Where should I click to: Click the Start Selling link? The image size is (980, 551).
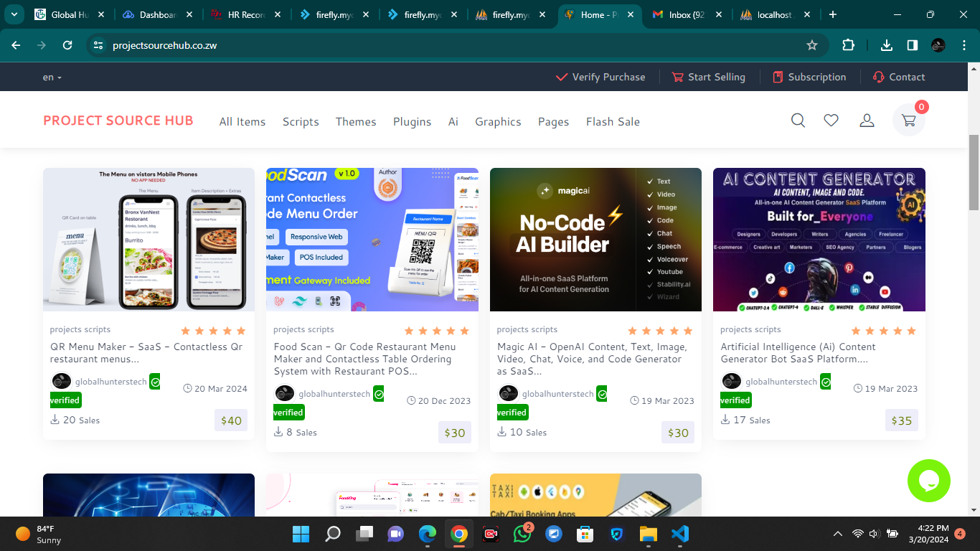(x=708, y=77)
